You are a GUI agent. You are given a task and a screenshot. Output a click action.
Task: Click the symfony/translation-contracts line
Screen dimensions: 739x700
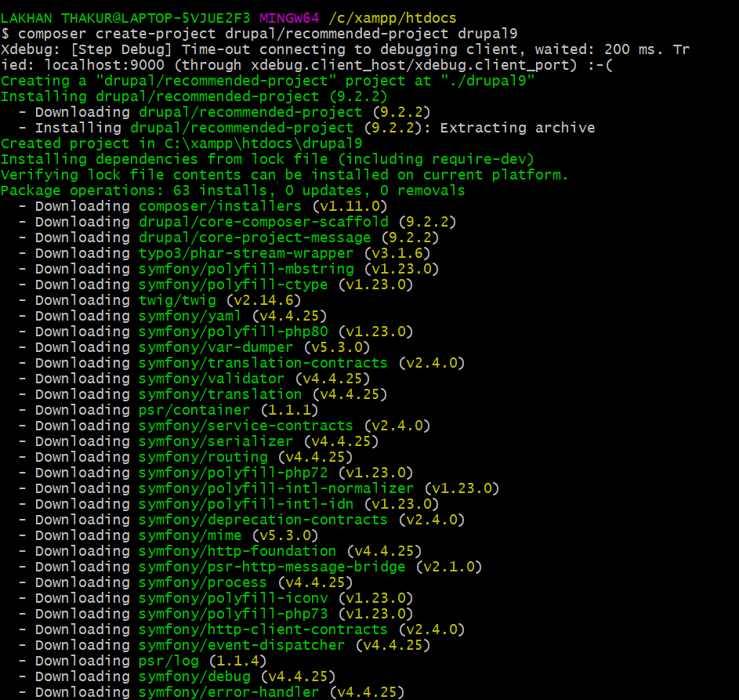tap(242, 363)
